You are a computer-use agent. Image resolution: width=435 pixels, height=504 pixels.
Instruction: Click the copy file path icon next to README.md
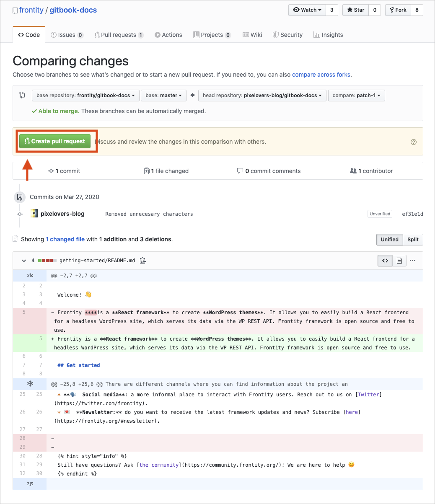(x=142, y=260)
